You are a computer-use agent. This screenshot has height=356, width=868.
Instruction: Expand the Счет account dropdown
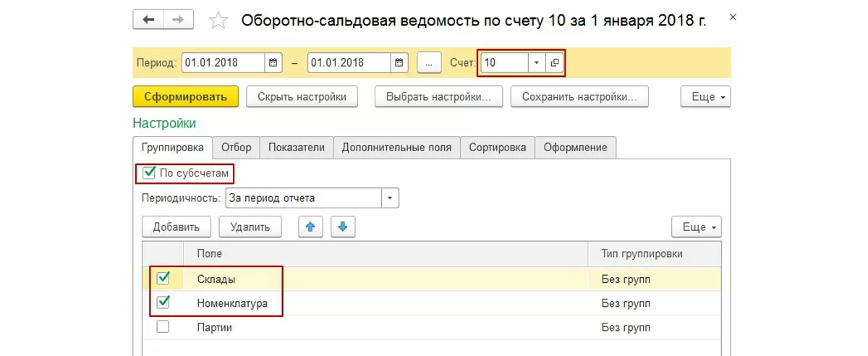(537, 63)
